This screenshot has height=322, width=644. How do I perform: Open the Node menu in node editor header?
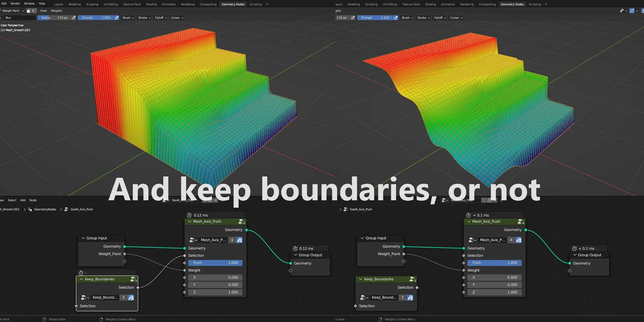click(x=33, y=200)
